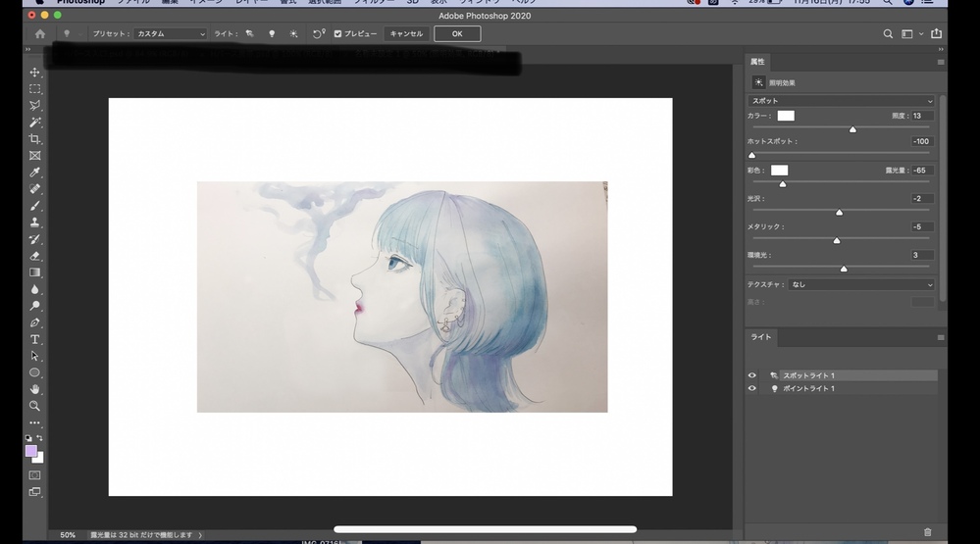
Task: Open workspace switcher dropdown arrow
Action: (x=920, y=33)
